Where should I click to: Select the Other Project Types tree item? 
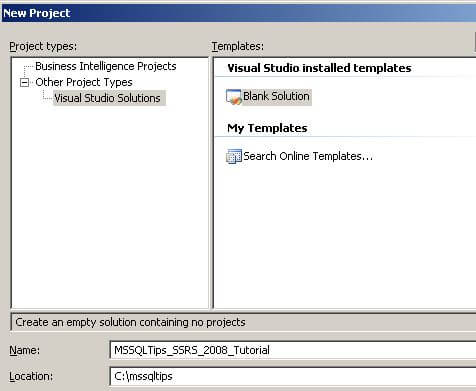point(84,82)
